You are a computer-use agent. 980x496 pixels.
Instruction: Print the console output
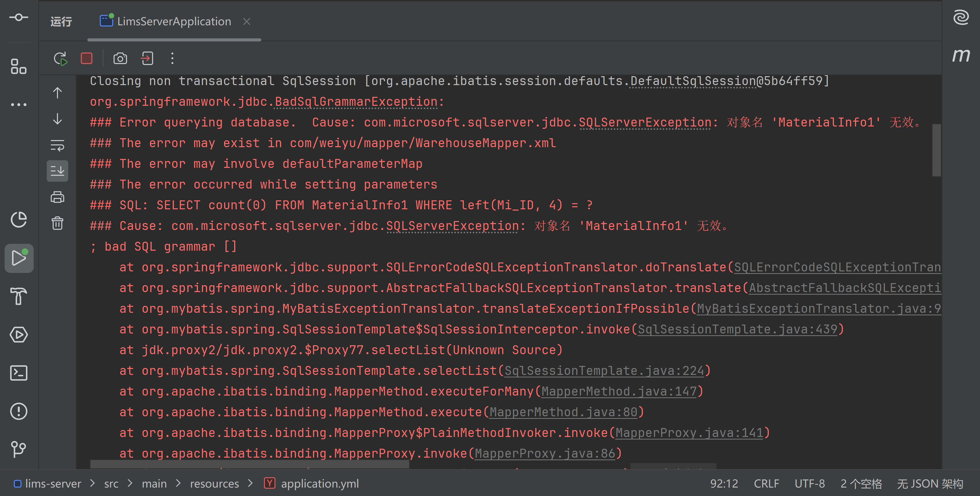tap(57, 197)
